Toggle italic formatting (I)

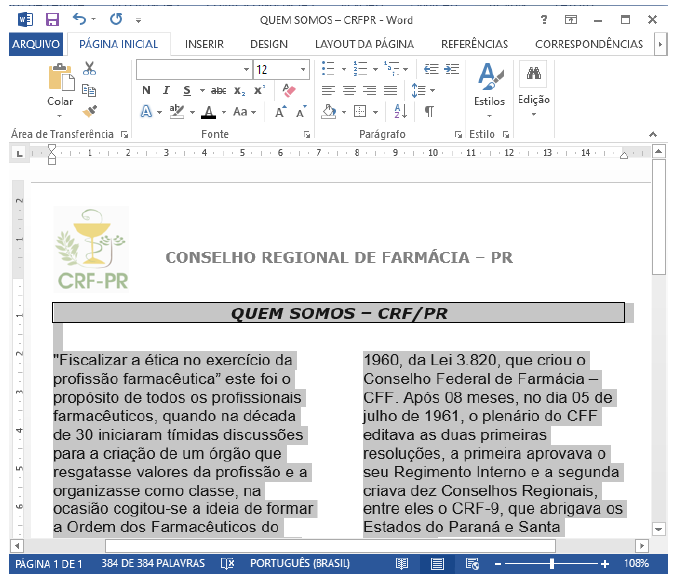[x=166, y=90]
